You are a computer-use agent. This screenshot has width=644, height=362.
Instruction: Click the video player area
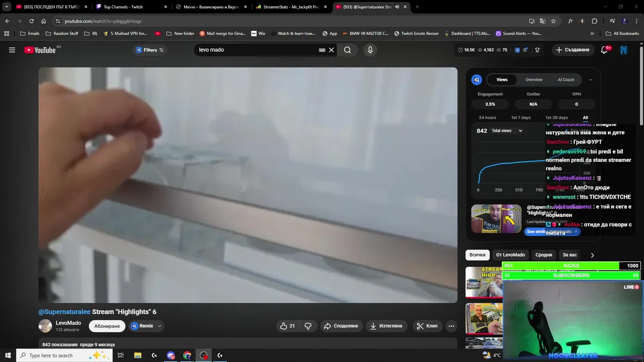248,185
